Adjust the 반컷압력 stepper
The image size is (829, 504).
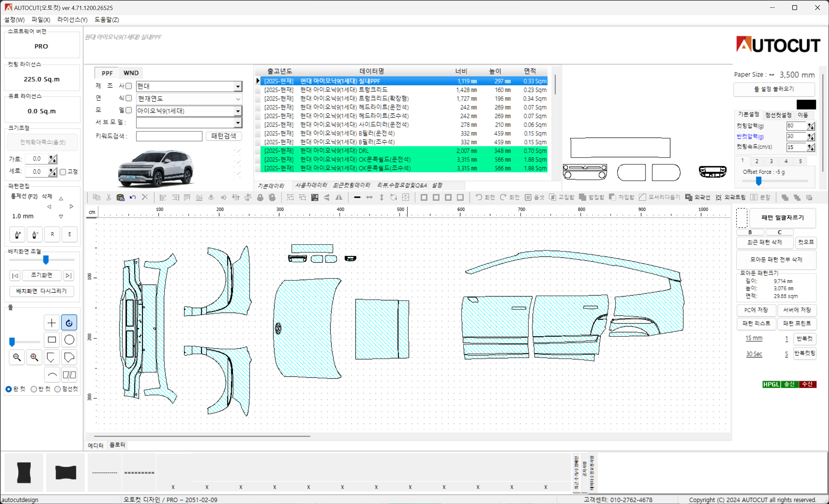click(x=811, y=137)
